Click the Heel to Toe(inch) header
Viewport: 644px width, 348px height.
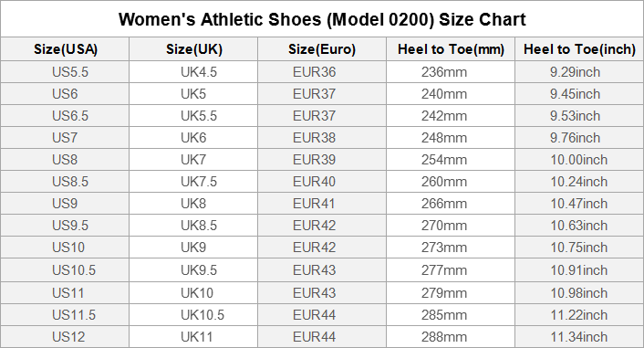[579, 49]
